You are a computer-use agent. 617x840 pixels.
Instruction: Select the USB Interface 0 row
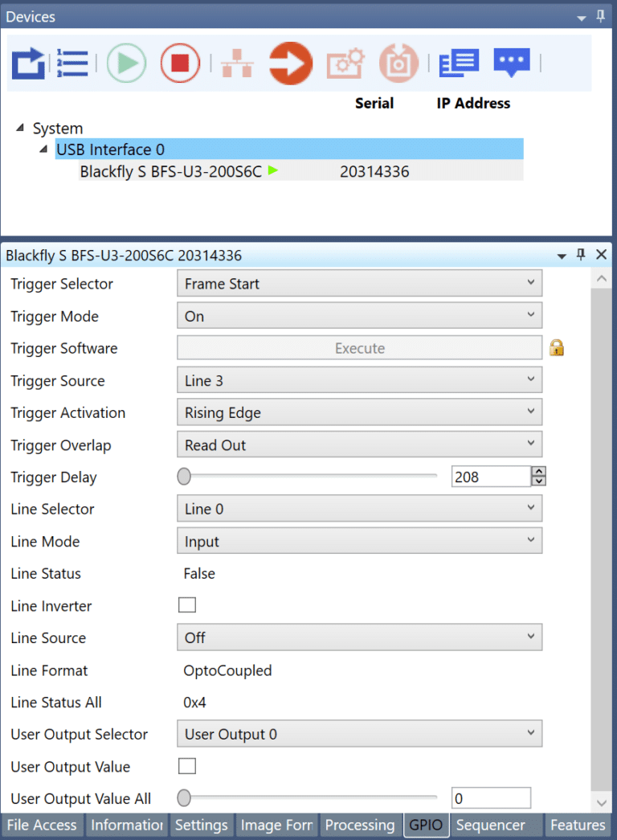289,149
